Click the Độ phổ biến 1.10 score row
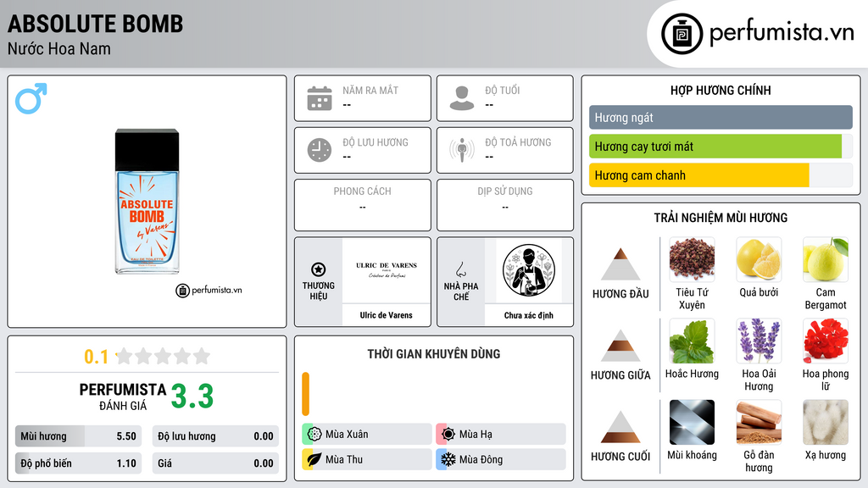868x488 pixels. (x=78, y=463)
